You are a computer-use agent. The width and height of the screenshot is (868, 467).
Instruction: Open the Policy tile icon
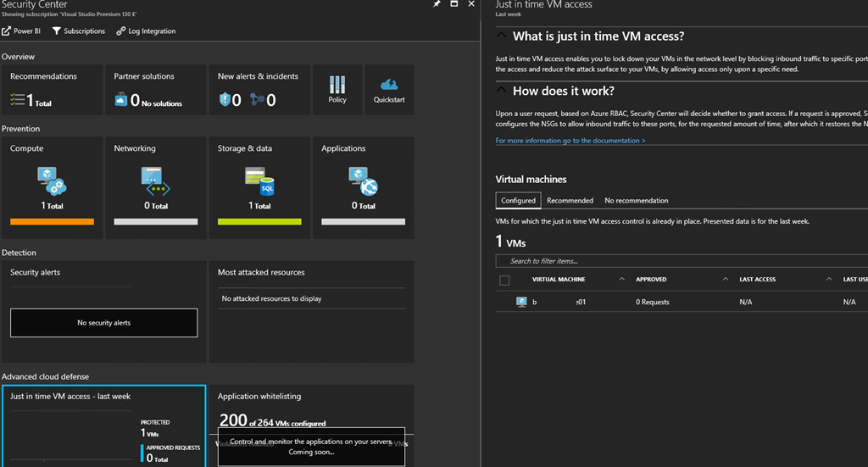click(x=337, y=85)
